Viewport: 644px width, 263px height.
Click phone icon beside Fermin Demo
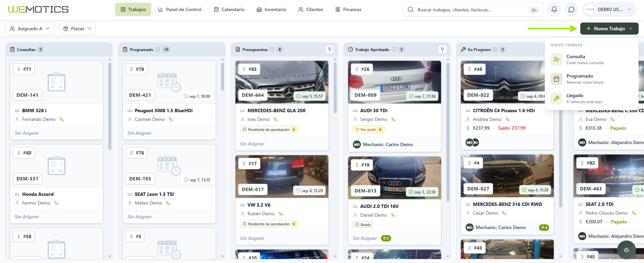click(56, 203)
